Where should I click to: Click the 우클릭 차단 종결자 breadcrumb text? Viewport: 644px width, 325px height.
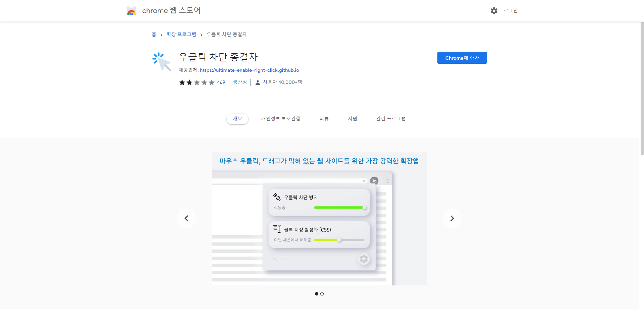pyautogui.click(x=227, y=35)
